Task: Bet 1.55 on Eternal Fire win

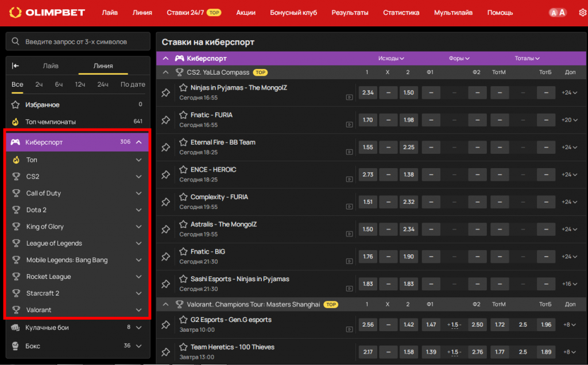Action: [x=368, y=147]
